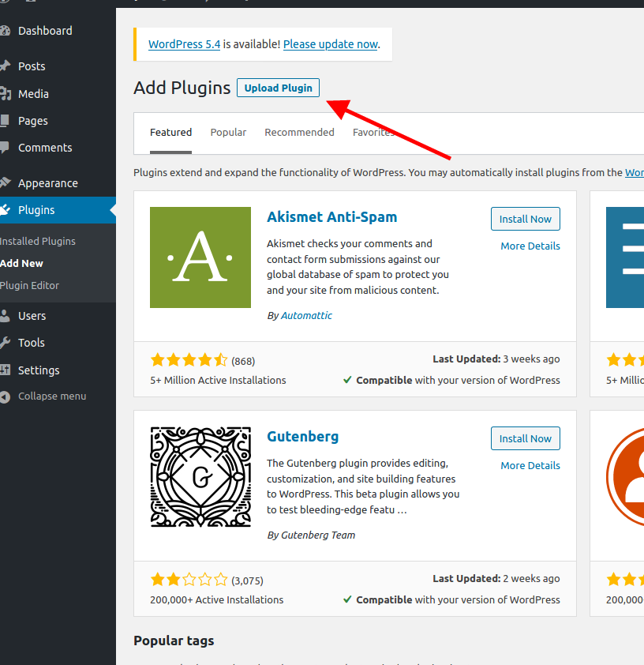Viewport: 644px width, 665px height.
Task: Click the Pages icon in sidebar
Action: (5, 121)
